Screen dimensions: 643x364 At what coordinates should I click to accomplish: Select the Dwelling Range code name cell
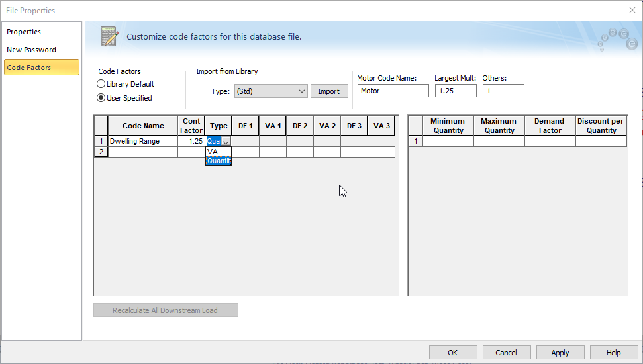click(142, 142)
